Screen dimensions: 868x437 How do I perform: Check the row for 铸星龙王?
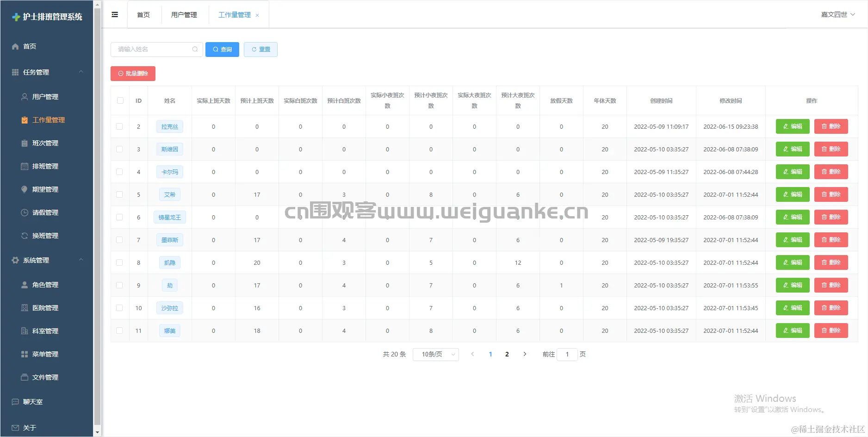(119, 217)
